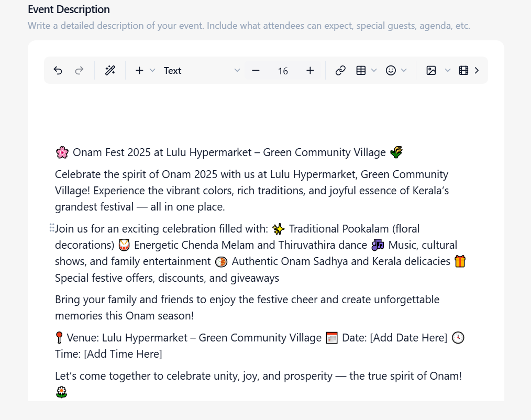Viewport: 531px width, 420px height.
Task: Click the sparkles emoji before 'Traditional Pookalam'
Action: point(279,229)
